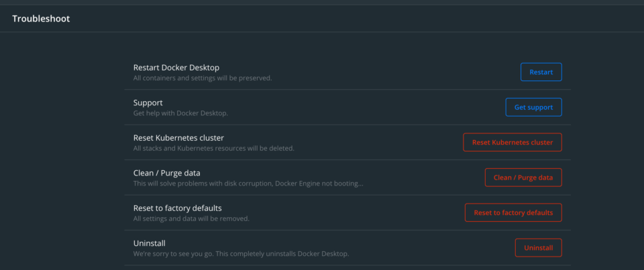Screen dimensions: 644x270
Task: Click 'Get help with Docker Desktop' description
Action: click(180, 113)
